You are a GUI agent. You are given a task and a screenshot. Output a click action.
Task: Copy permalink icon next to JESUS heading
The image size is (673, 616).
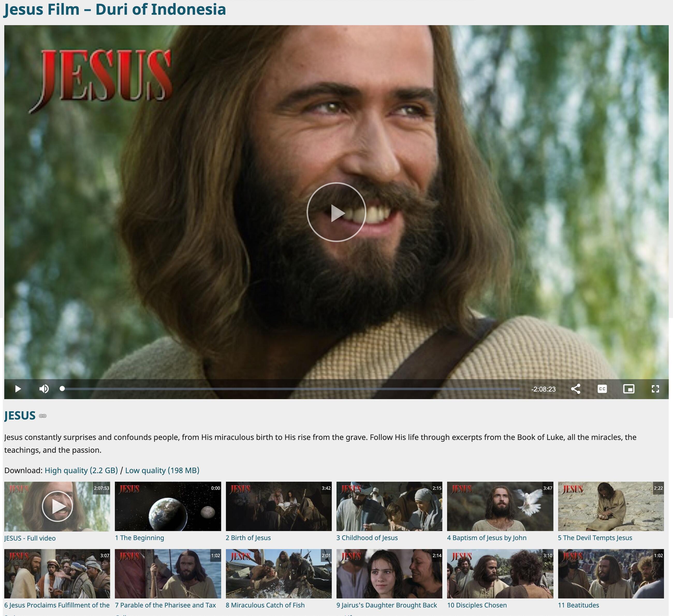[x=43, y=416]
